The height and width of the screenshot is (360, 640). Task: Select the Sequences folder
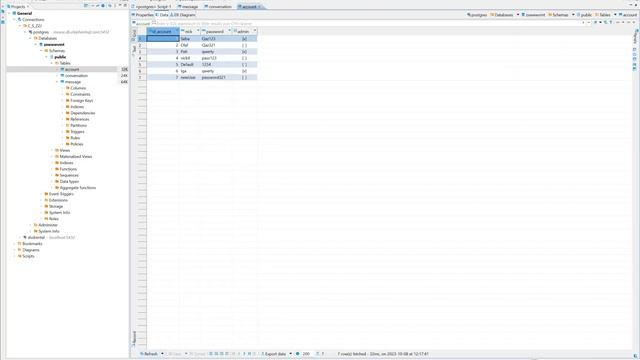pos(69,175)
